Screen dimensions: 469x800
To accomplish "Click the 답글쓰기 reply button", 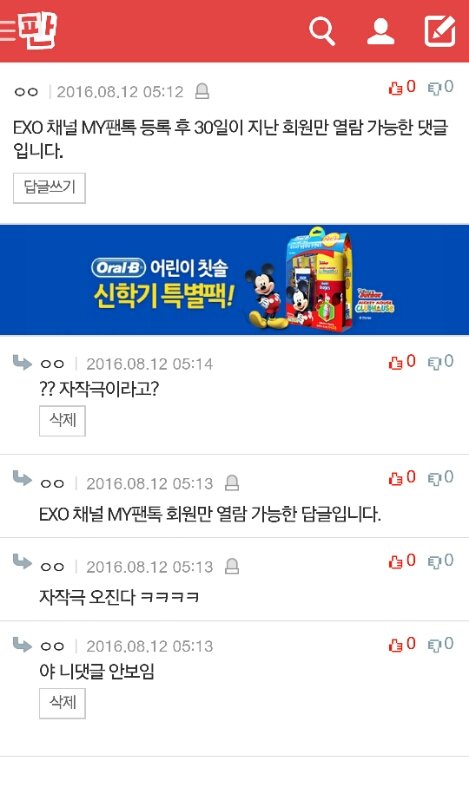I will click(x=50, y=188).
